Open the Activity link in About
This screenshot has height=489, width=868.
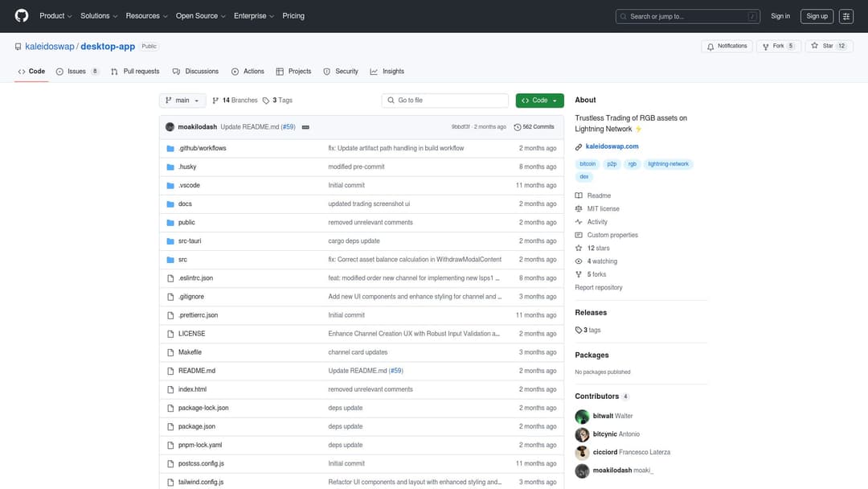click(x=592, y=222)
